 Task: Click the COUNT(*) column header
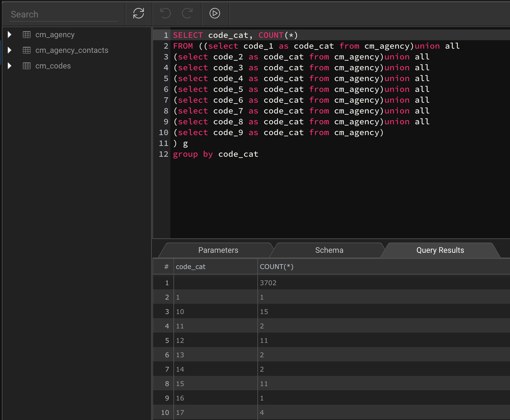point(277,266)
